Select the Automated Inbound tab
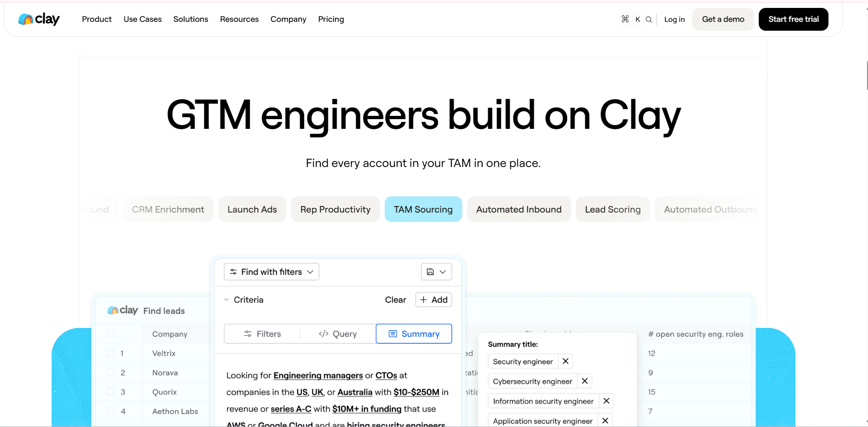 [519, 209]
